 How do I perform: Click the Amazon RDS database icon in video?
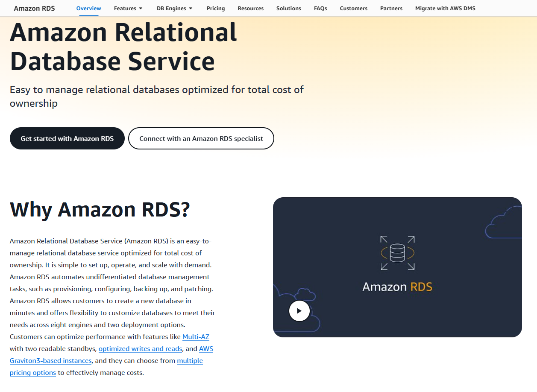[x=397, y=252]
